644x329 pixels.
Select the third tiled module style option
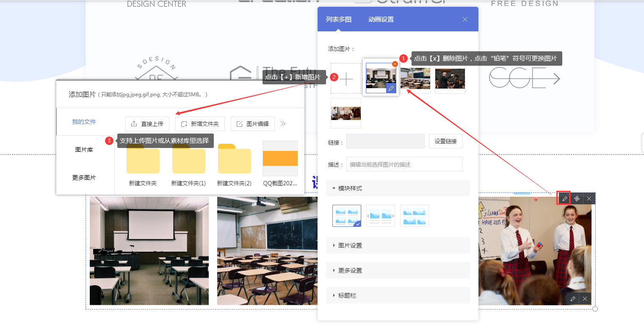415,216
